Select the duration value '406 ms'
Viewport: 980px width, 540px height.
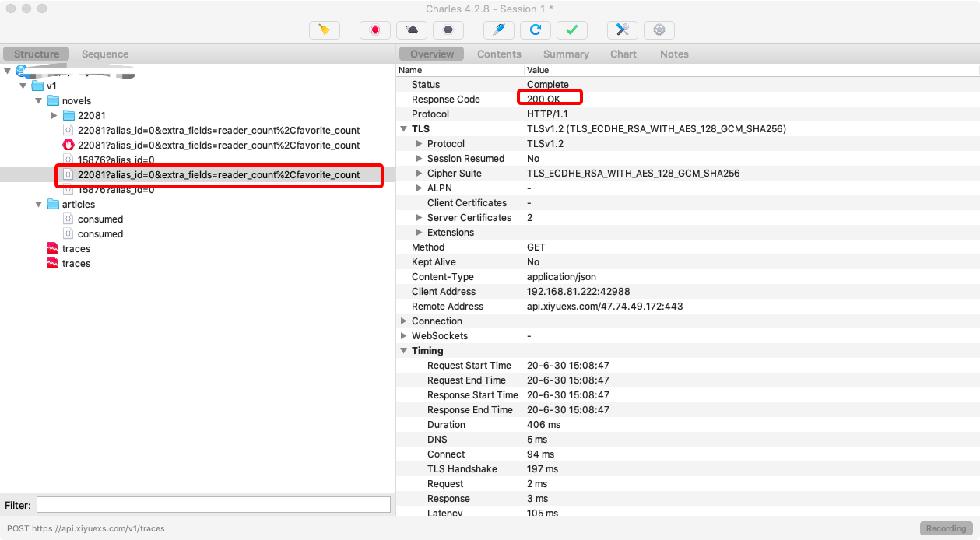[x=544, y=425]
